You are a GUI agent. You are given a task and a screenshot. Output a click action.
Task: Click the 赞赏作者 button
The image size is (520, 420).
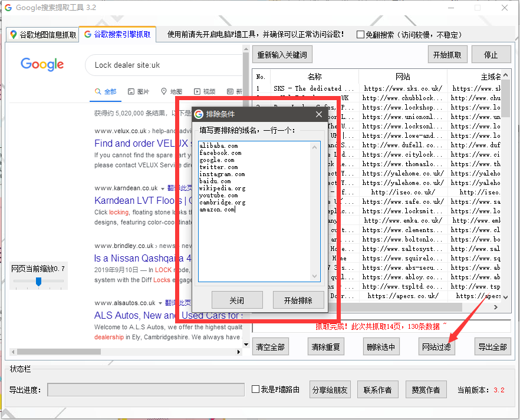click(x=426, y=390)
